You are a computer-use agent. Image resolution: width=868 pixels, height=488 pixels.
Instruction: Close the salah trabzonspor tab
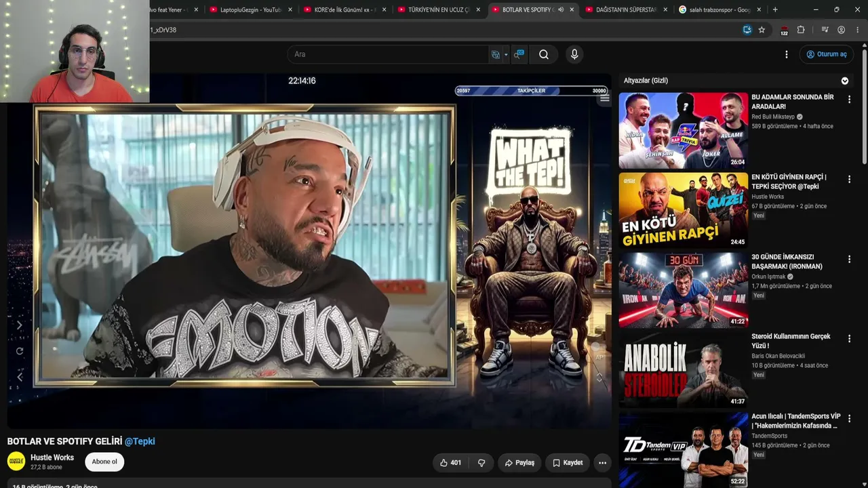point(759,9)
